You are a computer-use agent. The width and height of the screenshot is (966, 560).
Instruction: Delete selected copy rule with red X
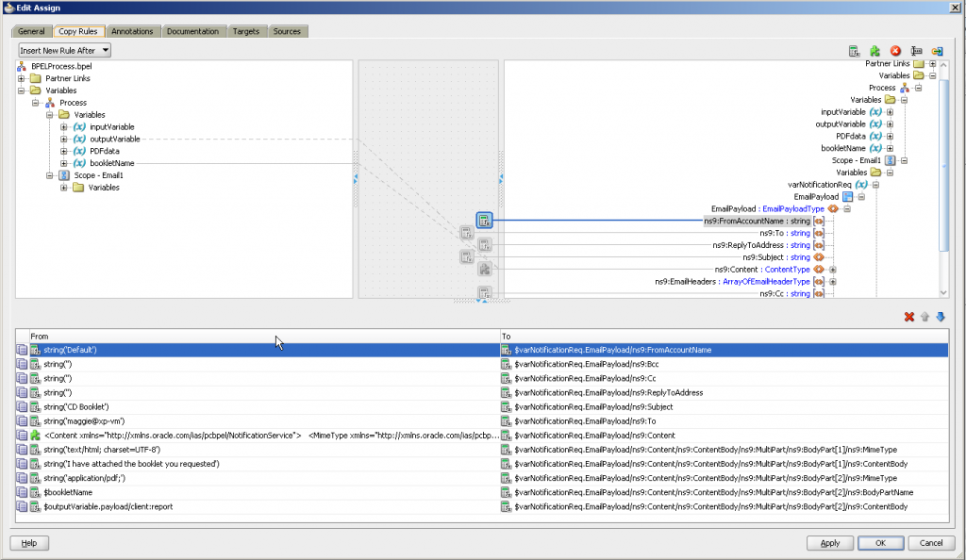coord(909,317)
